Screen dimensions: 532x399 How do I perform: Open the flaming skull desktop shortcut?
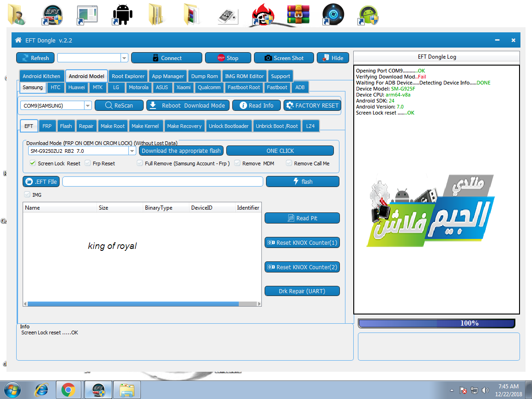pyautogui.click(x=263, y=15)
